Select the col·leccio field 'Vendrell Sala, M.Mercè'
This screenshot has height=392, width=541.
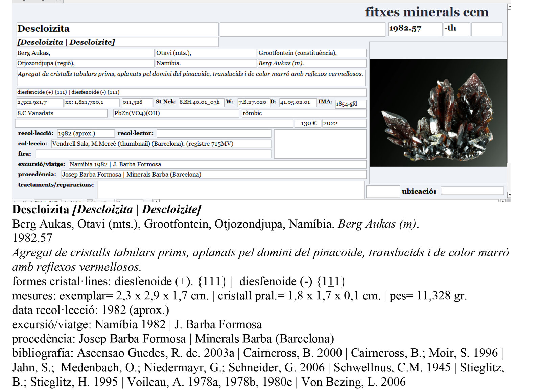[x=161, y=144]
